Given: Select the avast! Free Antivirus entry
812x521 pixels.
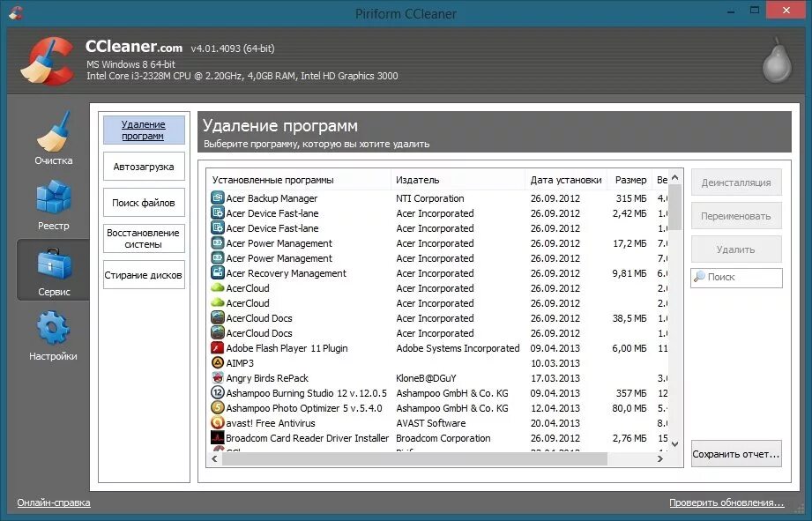Looking at the screenshot, I should pos(269,423).
